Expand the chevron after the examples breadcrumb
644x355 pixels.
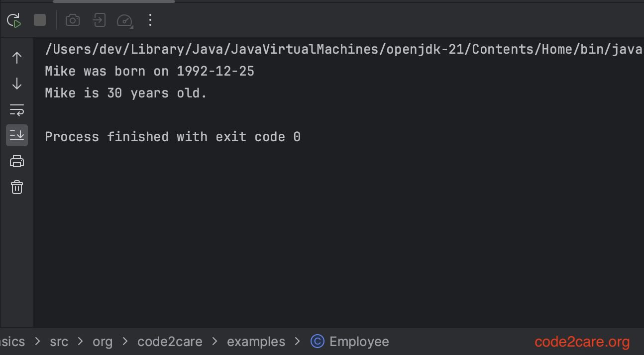[297, 341]
